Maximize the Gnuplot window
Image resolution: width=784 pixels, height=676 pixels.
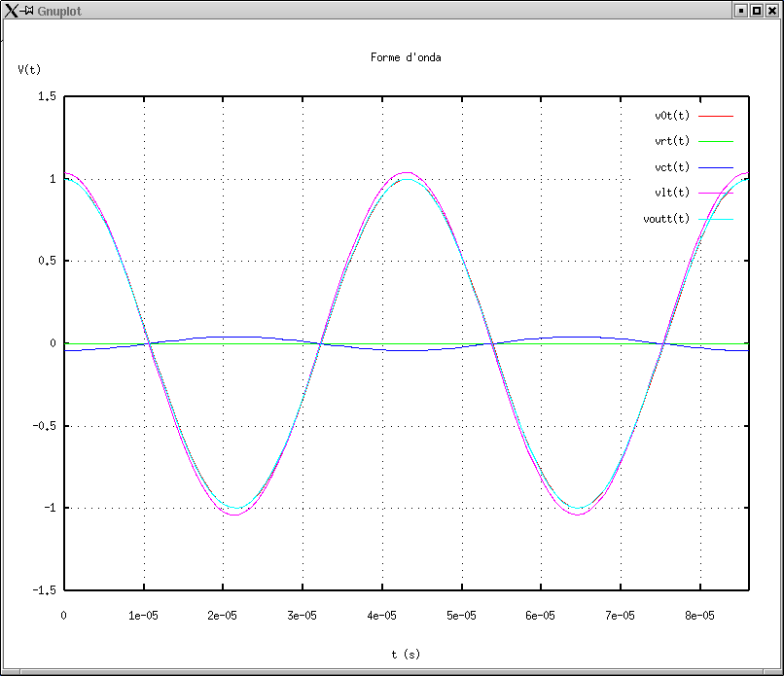tap(756, 10)
